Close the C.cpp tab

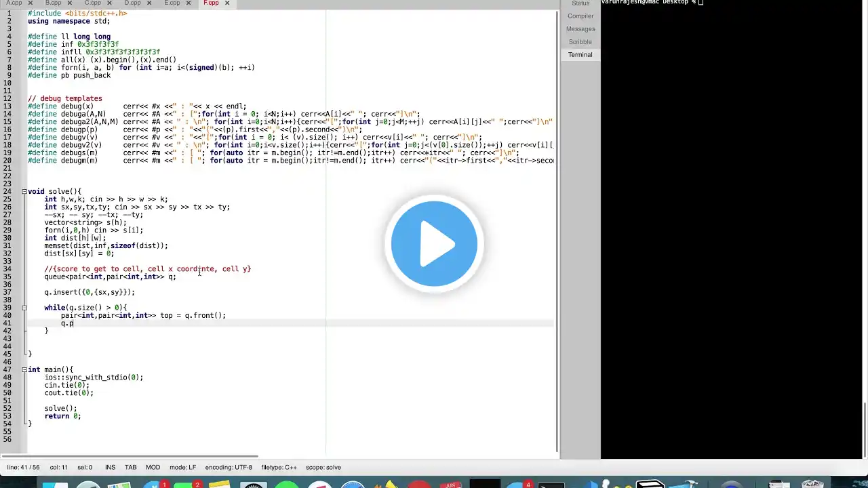tap(109, 3)
